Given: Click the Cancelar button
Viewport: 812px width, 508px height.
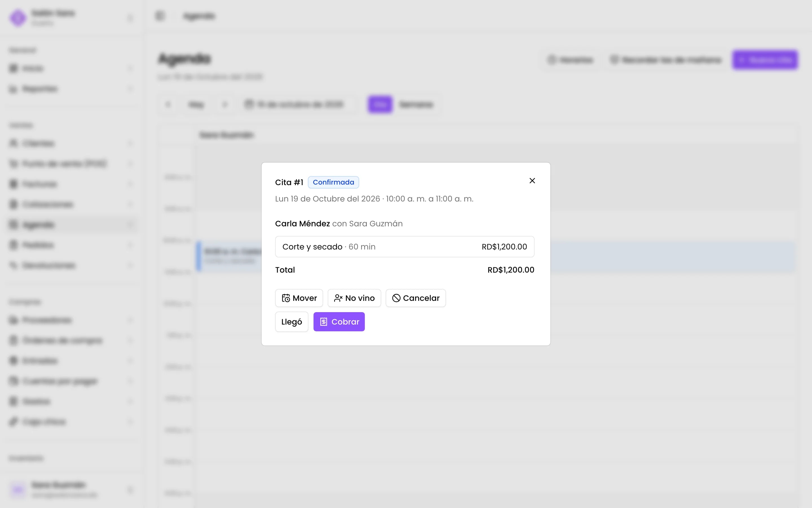Looking at the screenshot, I should coord(416,298).
